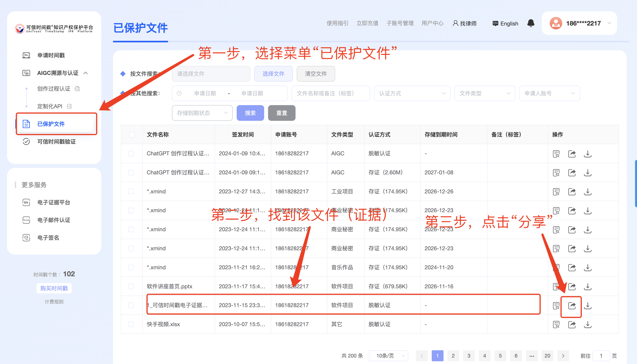This screenshot has height=364, width=637.
Task: Click 文件名称或备注 search input
Action: (331, 93)
